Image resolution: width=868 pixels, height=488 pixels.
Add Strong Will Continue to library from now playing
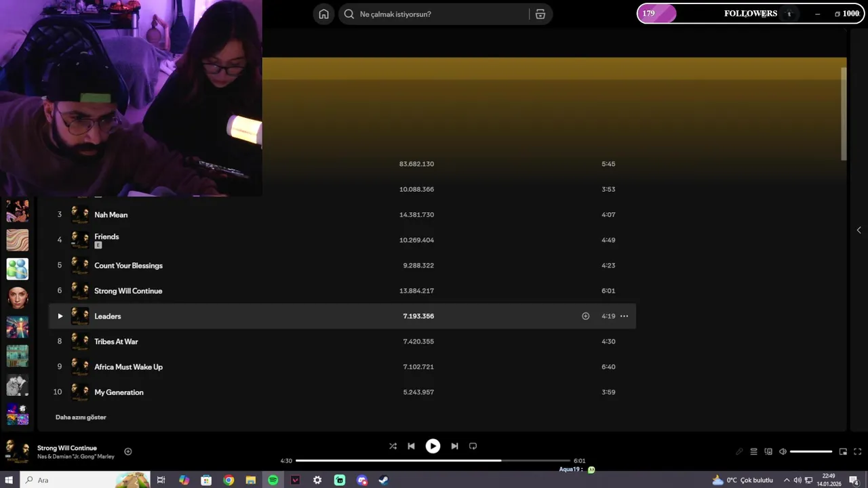(x=127, y=451)
